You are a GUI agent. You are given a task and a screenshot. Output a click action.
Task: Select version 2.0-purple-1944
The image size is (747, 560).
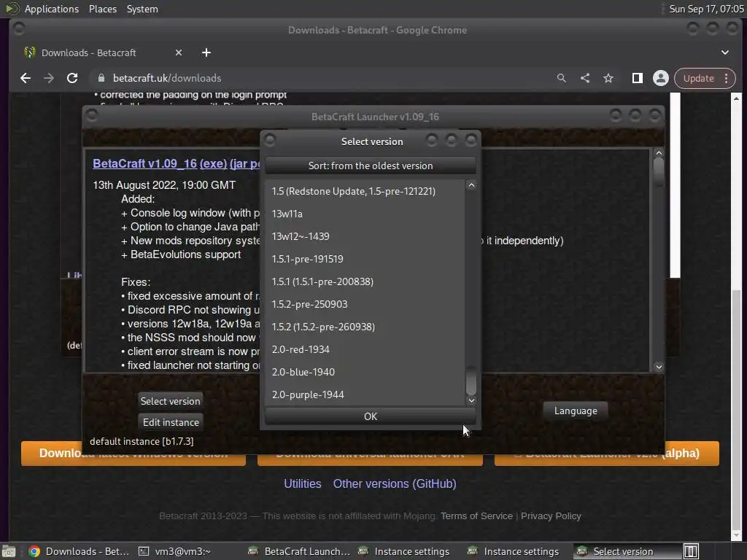(x=365, y=394)
